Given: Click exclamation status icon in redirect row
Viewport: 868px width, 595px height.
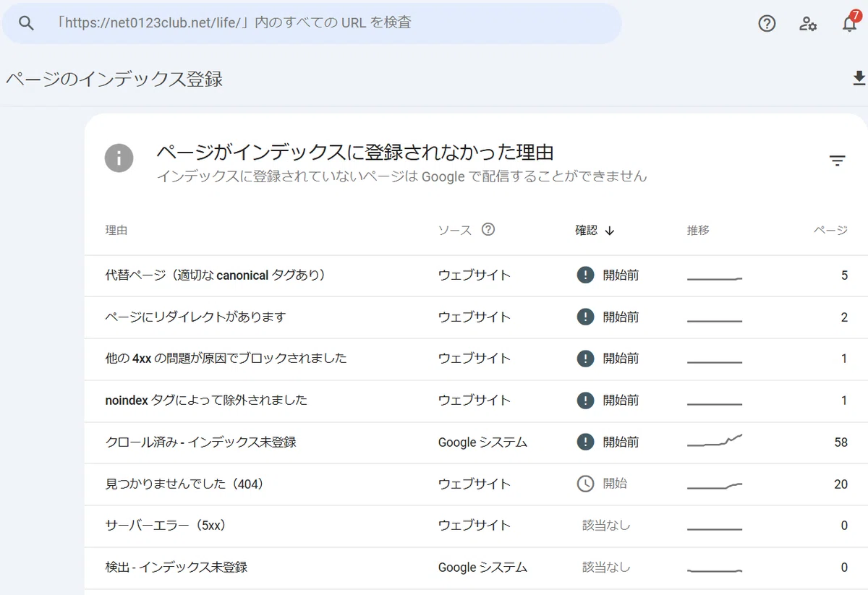Looking at the screenshot, I should click(x=585, y=317).
